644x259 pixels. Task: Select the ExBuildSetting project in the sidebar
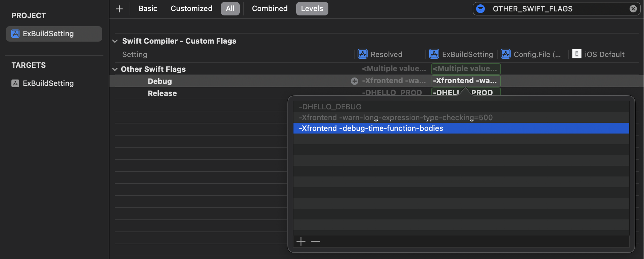tap(54, 34)
